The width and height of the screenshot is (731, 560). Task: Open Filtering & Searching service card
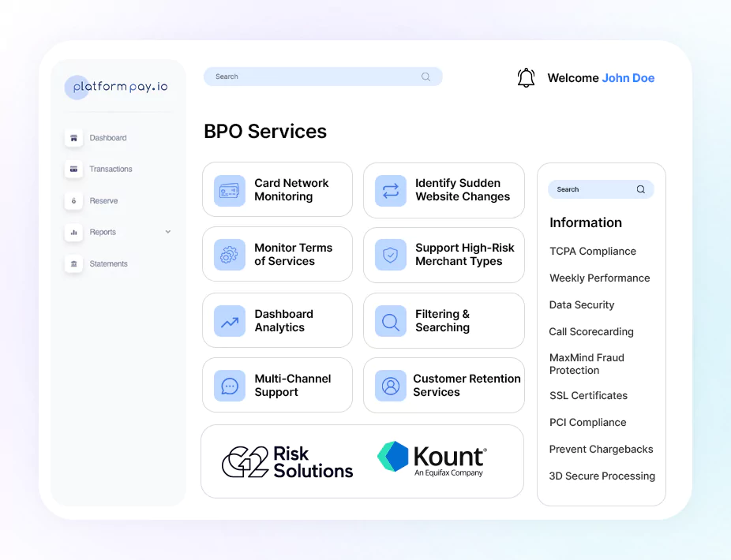pyautogui.click(x=444, y=320)
